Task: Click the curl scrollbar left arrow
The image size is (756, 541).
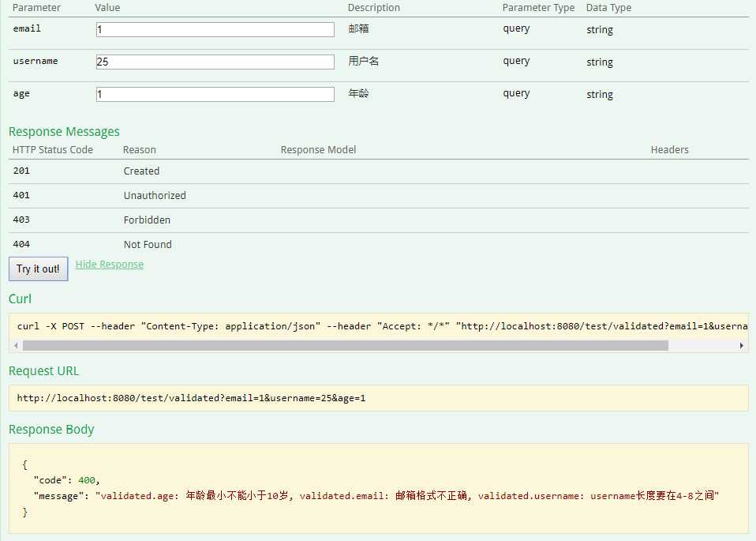Action: tap(16, 346)
